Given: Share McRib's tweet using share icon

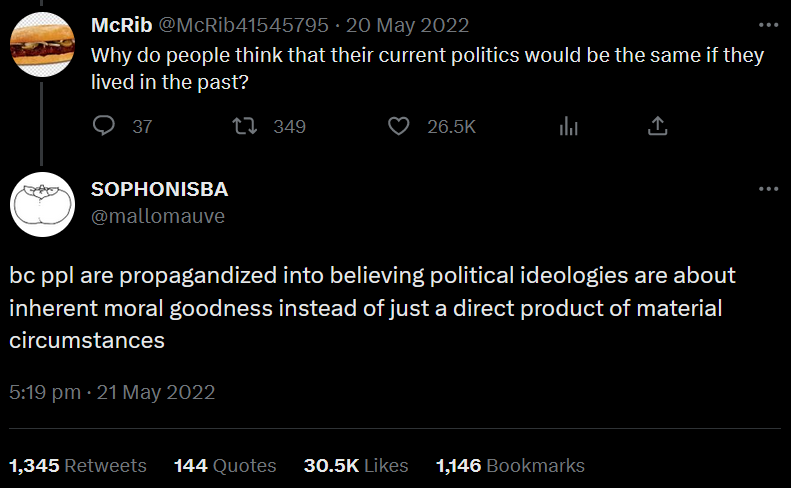Looking at the screenshot, I should [x=657, y=126].
